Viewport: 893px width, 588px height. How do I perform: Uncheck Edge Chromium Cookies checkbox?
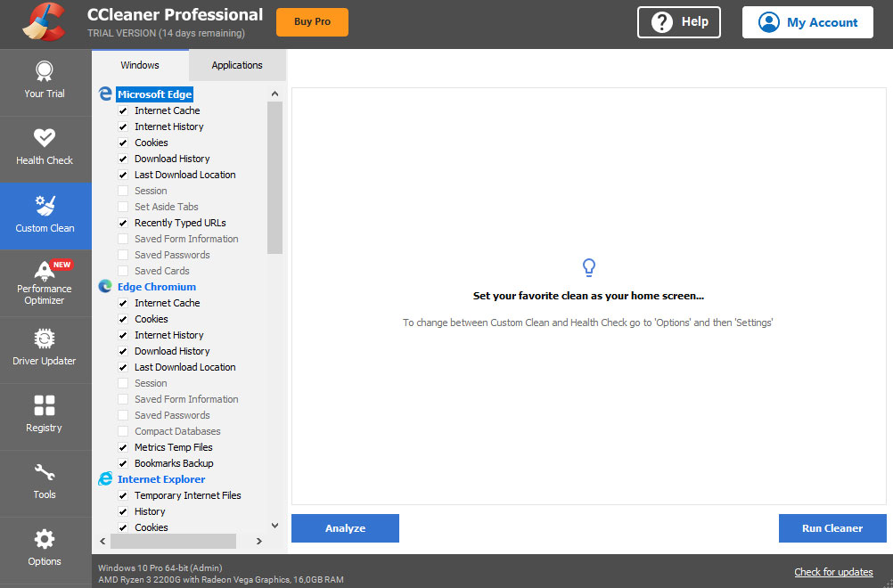tap(123, 319)
